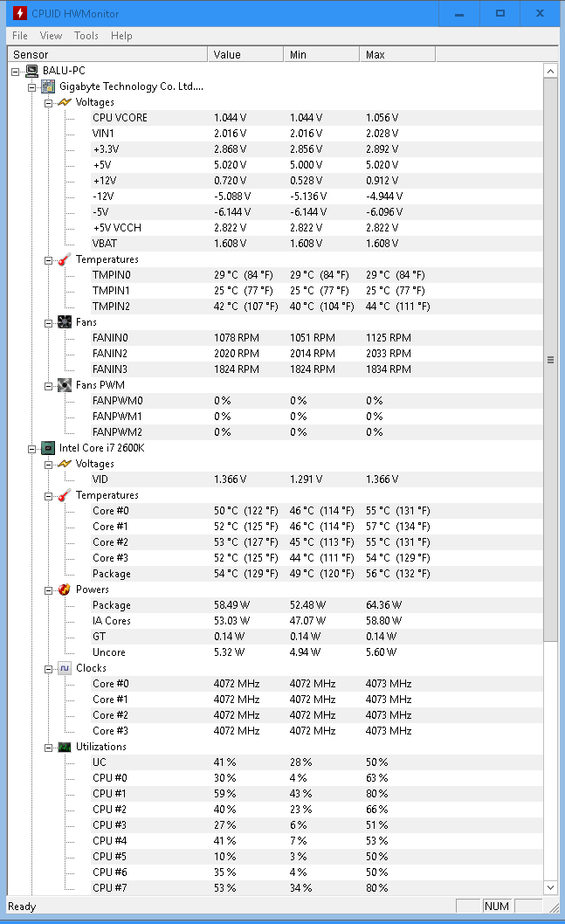Screen dimensions: 565x924
Task: Select the VID voltage row
Action: click(x=316, y=479)
